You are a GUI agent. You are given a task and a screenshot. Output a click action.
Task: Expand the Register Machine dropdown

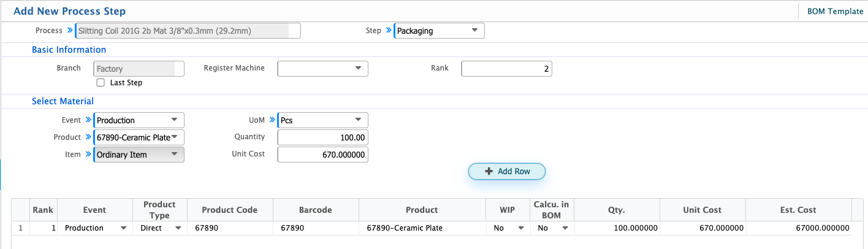point(323,69)
